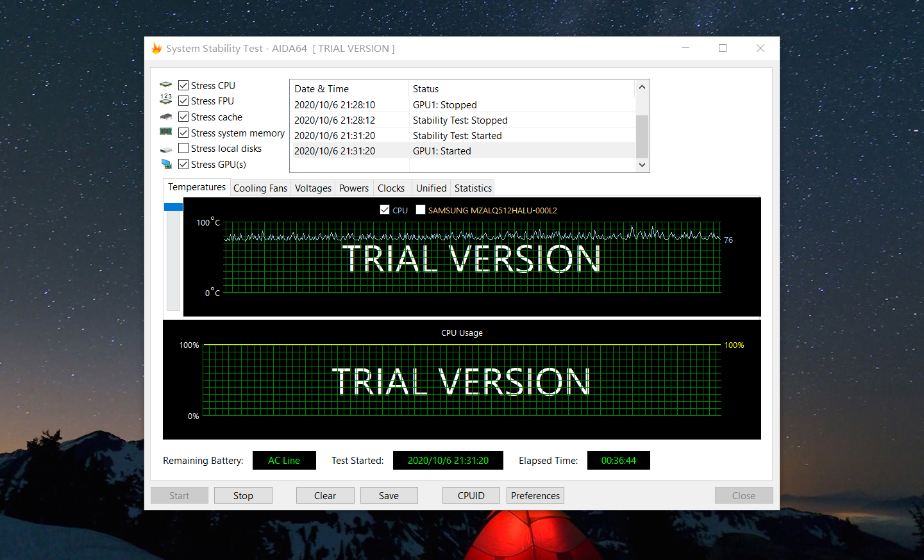The width and height of the screenshot is (924, 560).
Task: Open the Cooling Fans tab
Action: point(260,188)
